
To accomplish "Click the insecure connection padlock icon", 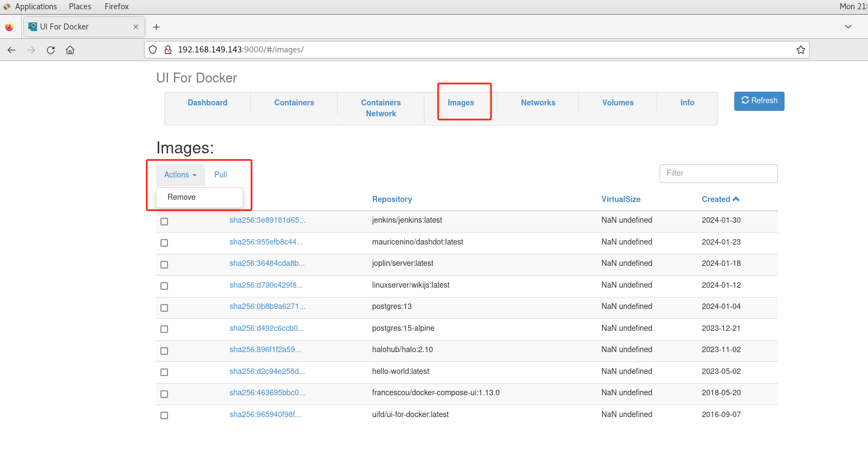I will (168, 50).
